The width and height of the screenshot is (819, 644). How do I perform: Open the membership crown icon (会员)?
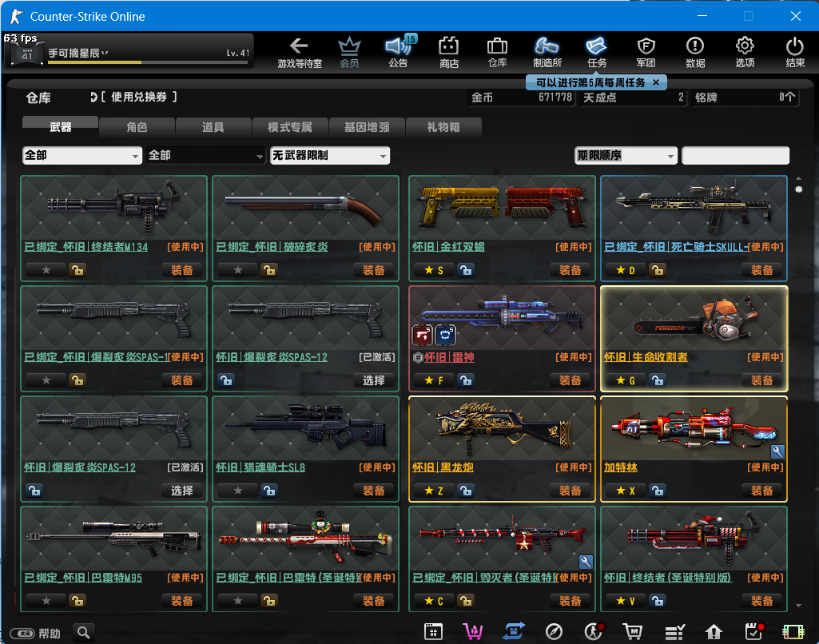tap(349, 52)
